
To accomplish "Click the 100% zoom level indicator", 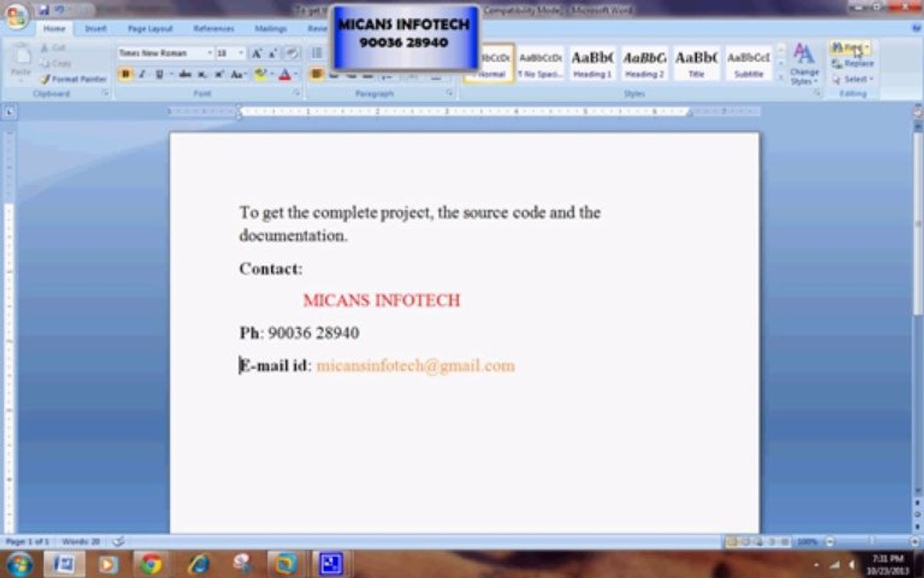I will (807, 541).
